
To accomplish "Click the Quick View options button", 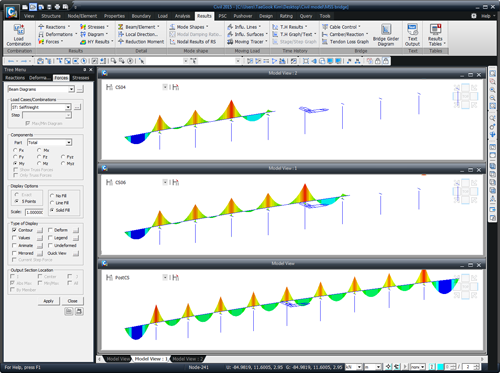I will click(76, 253).
